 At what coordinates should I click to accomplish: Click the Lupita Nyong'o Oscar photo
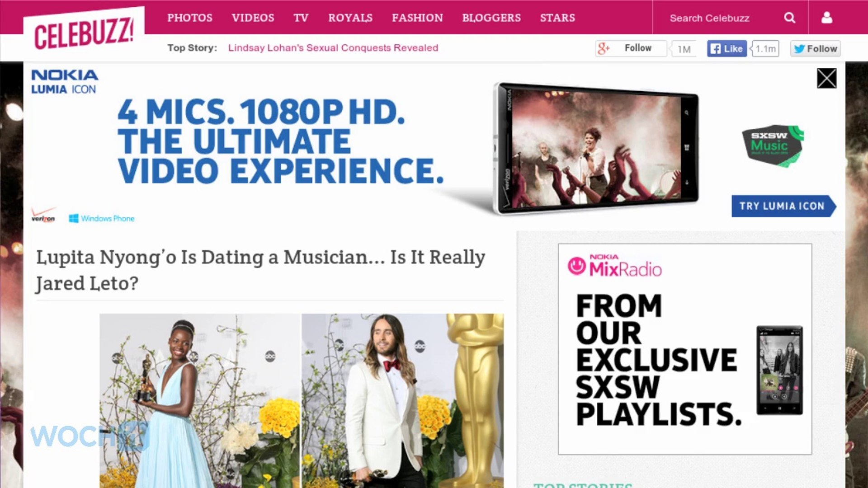coord(200,401)
